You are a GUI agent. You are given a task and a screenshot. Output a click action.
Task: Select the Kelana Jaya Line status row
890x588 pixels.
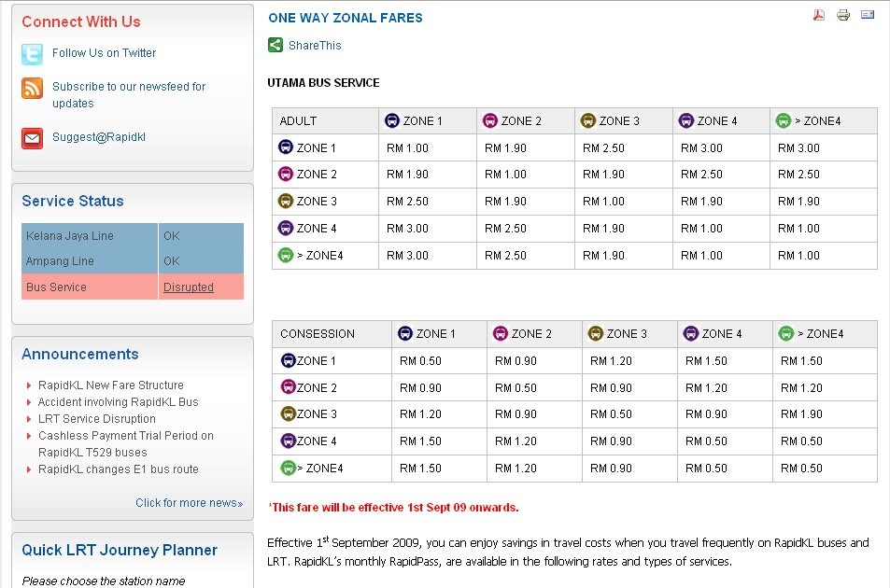133,236
